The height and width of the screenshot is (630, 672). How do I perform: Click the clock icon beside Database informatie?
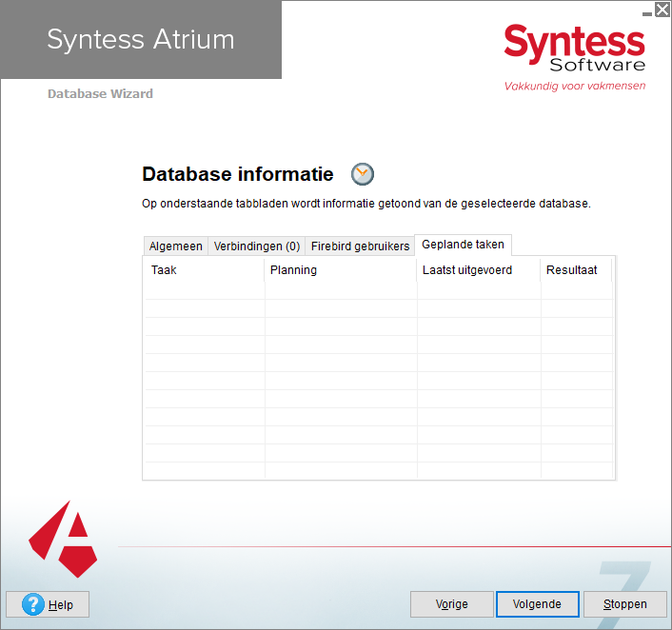pyautogui.click(x=362, y=174)
